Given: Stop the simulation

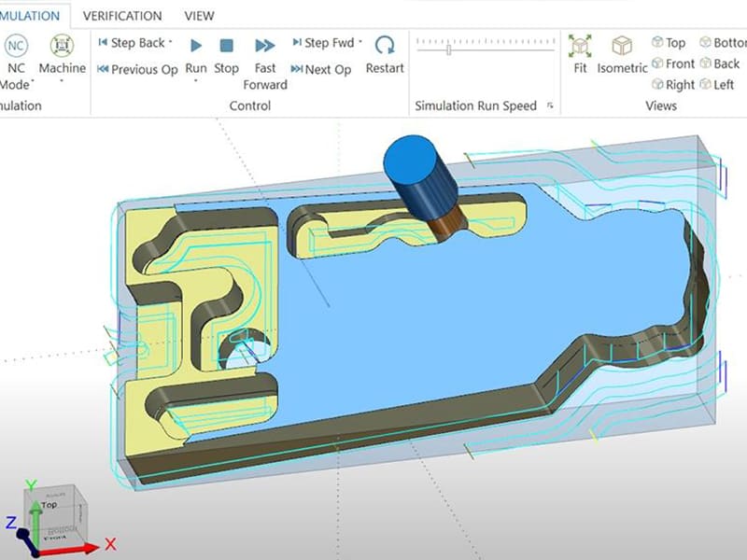Looking at the screenshot, I should (x=226, y=55).
